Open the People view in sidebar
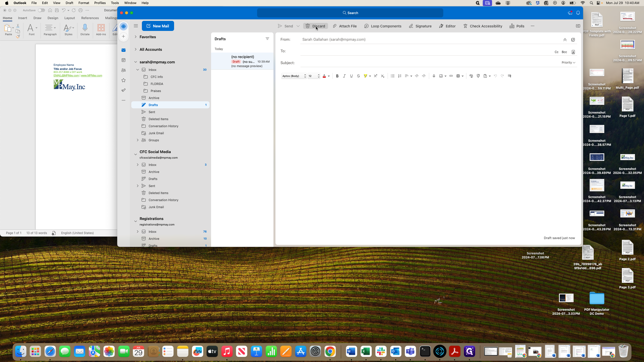 click(124, 70)
